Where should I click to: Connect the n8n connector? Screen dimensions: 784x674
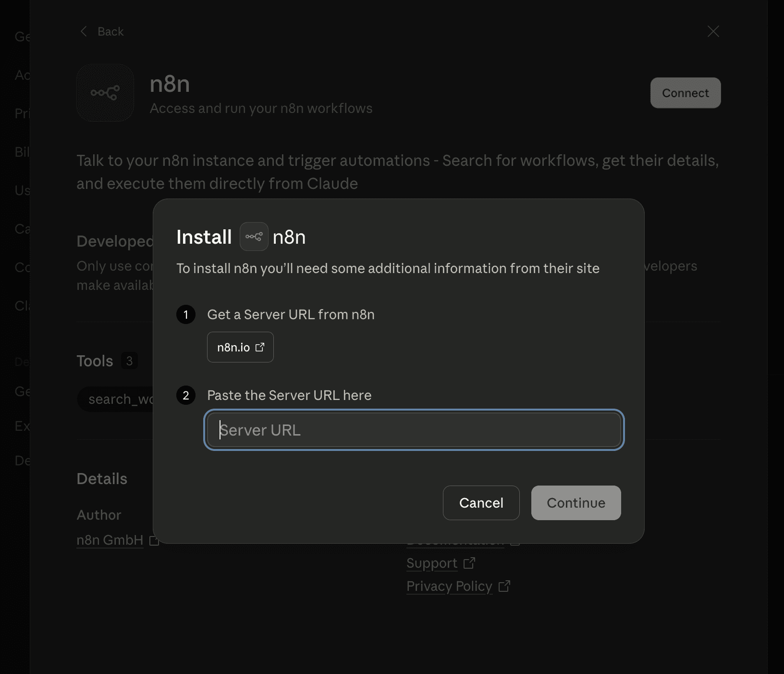point(686,93)
